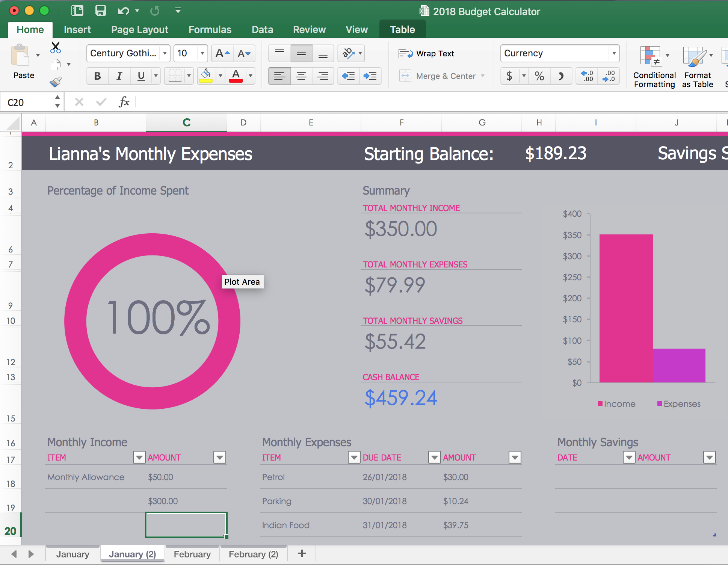Click the Cut scissors icon
Image resolution: width=728 pixels, height=565 pixels.
[x=56, y=48]
